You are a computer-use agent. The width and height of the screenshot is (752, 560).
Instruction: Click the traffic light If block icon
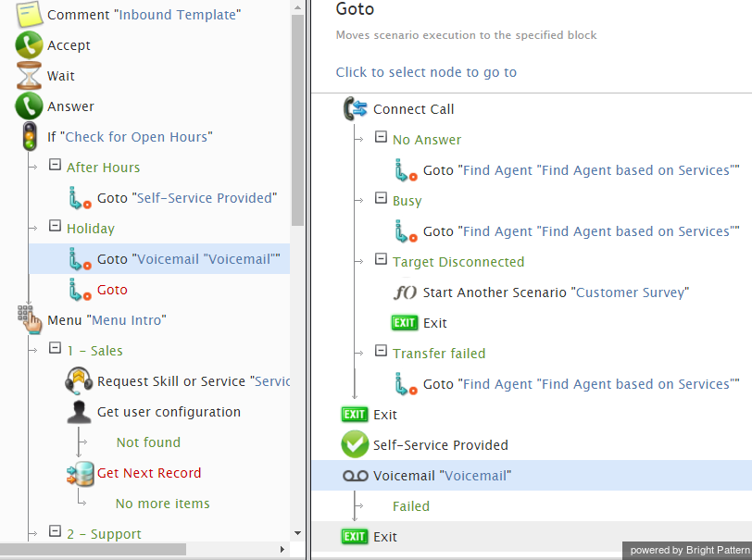click(30, 137)
